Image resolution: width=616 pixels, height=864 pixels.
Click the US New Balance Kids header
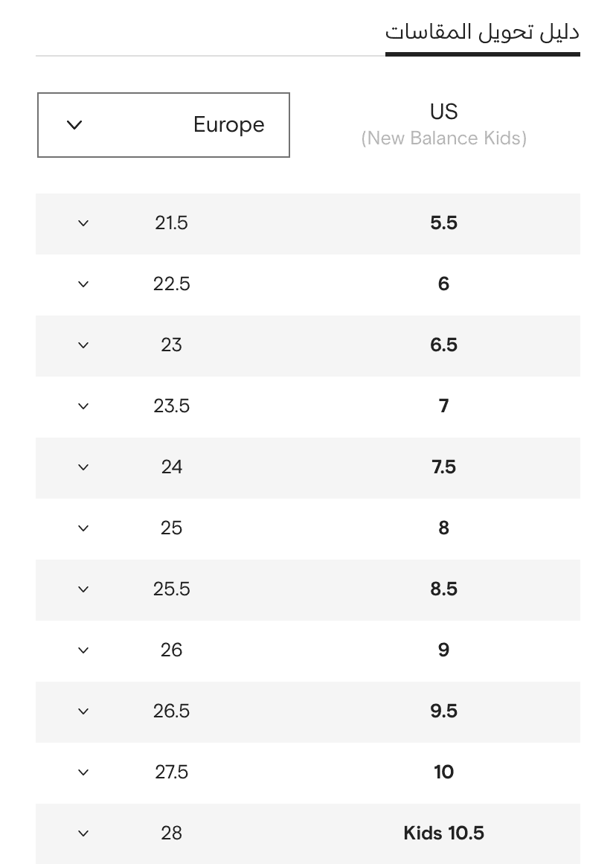coord(443,124)
